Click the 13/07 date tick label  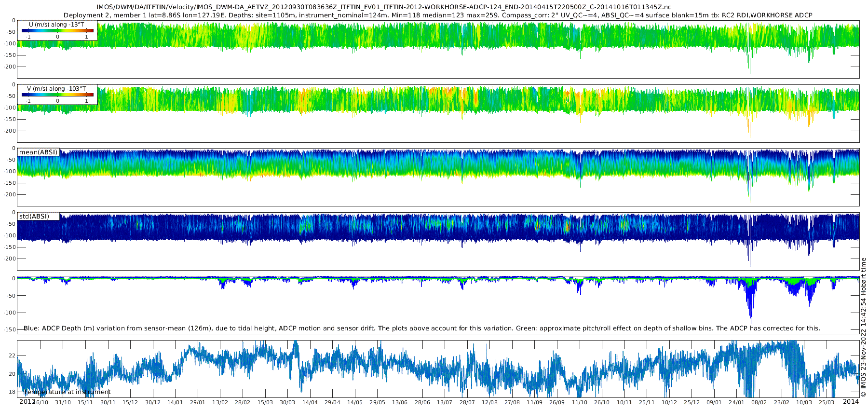click(x=445, y=403)
